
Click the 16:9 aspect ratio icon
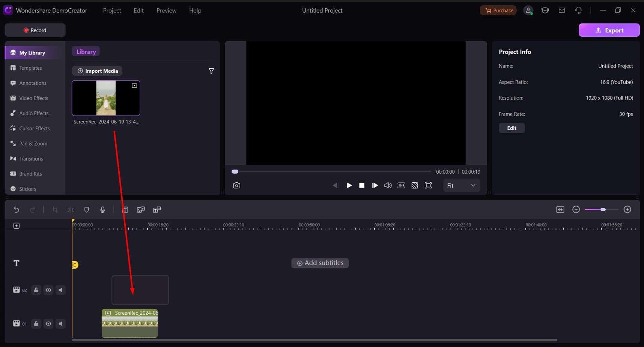click(401, 185)
